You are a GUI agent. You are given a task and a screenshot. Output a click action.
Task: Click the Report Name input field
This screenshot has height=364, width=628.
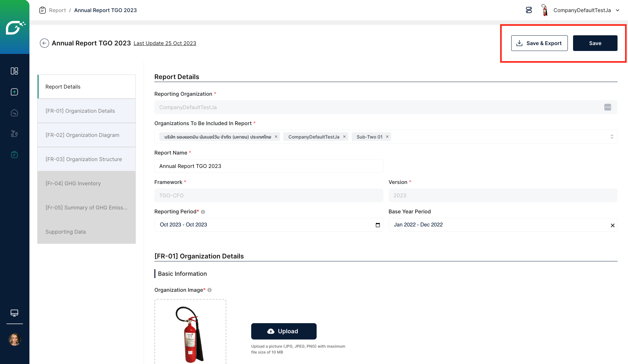[x=268, y=166]
